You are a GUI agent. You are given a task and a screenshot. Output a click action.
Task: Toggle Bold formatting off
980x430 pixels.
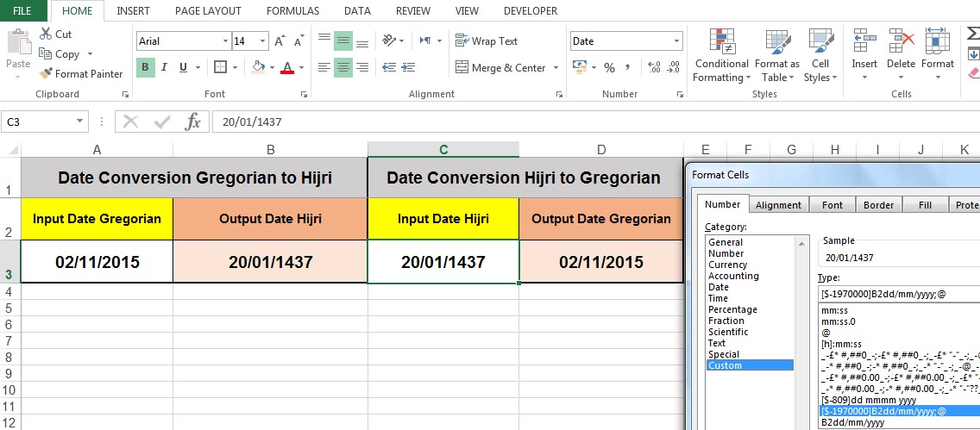(x=145, y=68)
